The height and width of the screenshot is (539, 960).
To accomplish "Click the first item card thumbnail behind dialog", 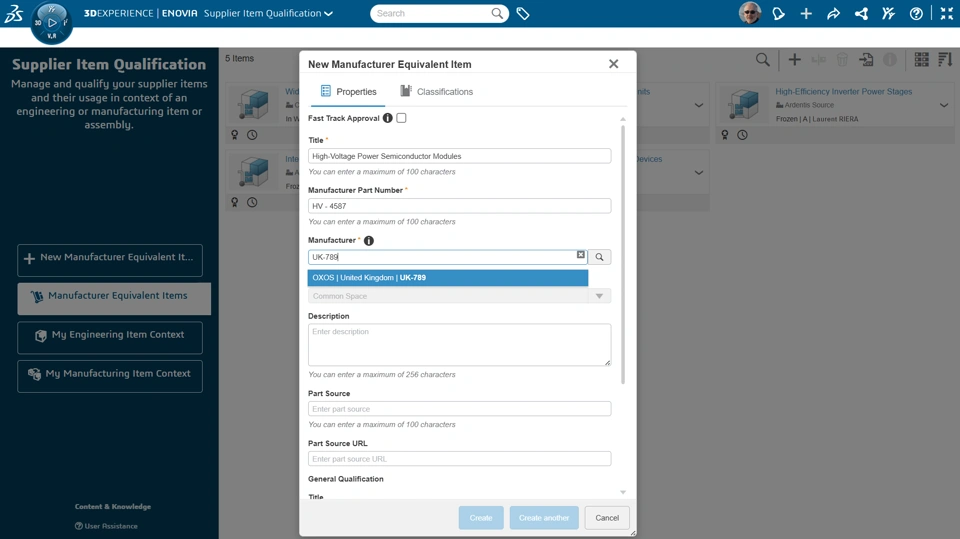I will (x=253, y=104).
